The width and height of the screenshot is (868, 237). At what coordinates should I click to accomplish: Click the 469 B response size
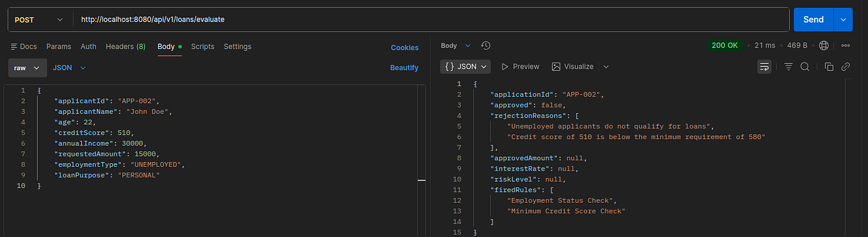pos(797,45)
